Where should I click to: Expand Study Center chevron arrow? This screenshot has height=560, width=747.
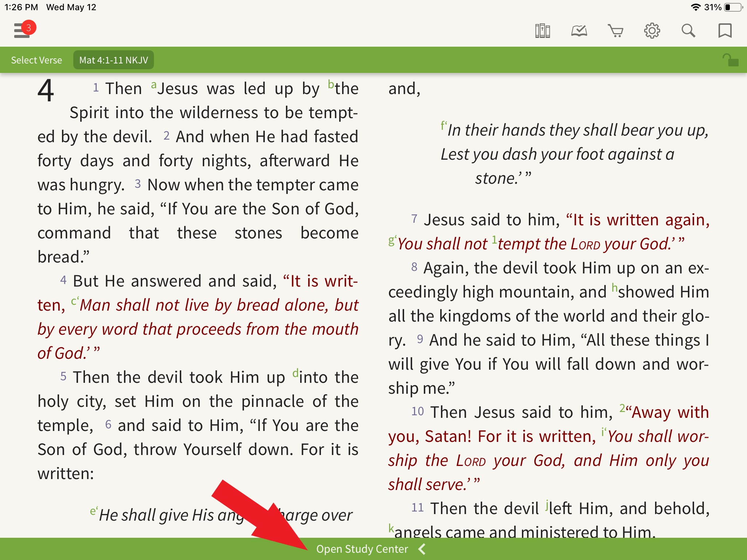[x=422, y=549]
